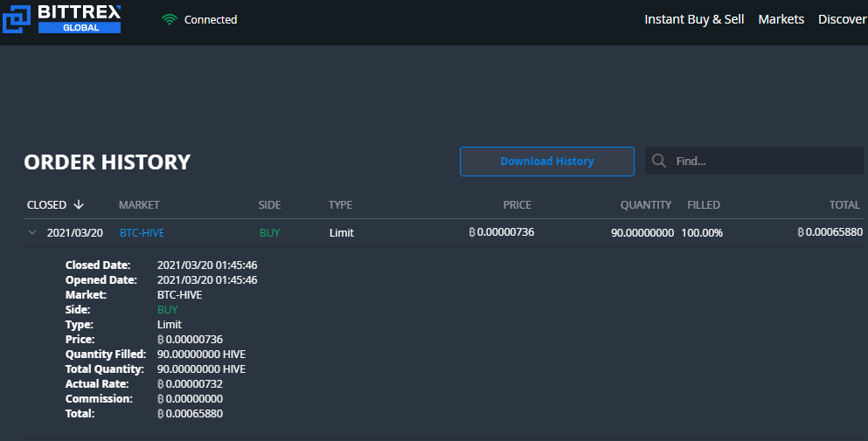The height and width of the screenshot is (441, 868).
Task: Click the Type detail value Limit
Action: (x=170, y=325)
